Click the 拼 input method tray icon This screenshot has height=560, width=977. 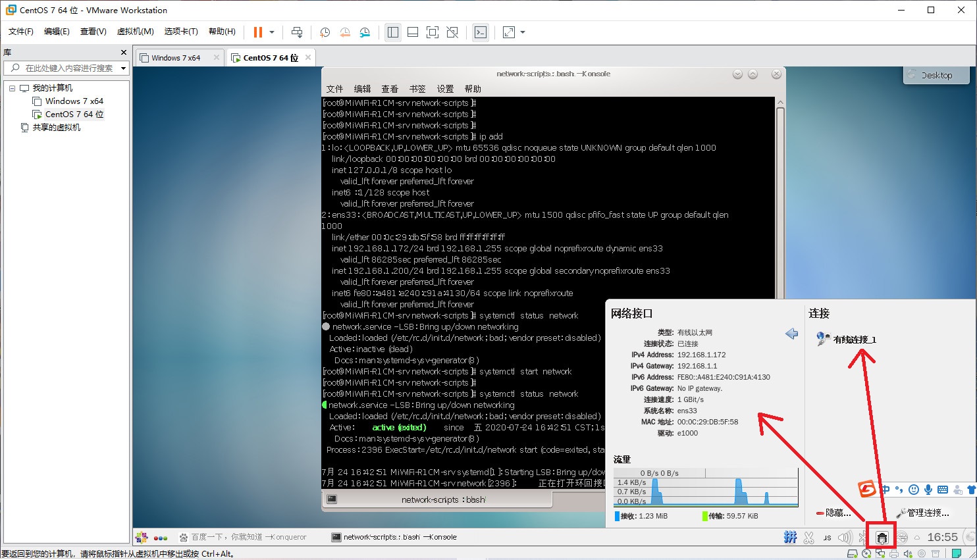[790, 538]
